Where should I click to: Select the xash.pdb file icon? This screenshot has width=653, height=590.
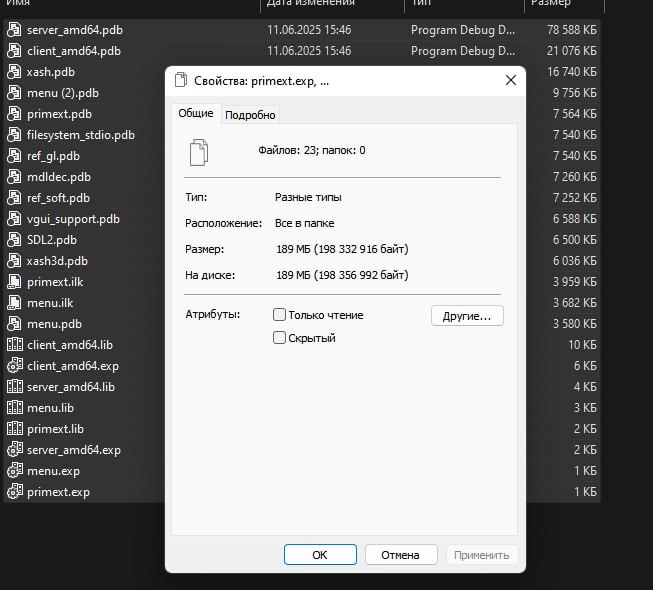point(14,72)
